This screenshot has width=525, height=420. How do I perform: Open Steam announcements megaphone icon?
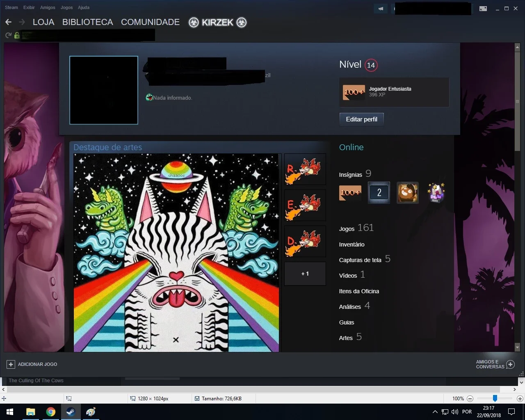[x=381, y=8]
